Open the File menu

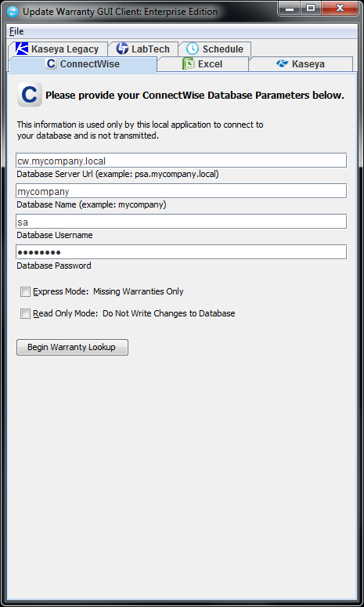click(16, 31)
